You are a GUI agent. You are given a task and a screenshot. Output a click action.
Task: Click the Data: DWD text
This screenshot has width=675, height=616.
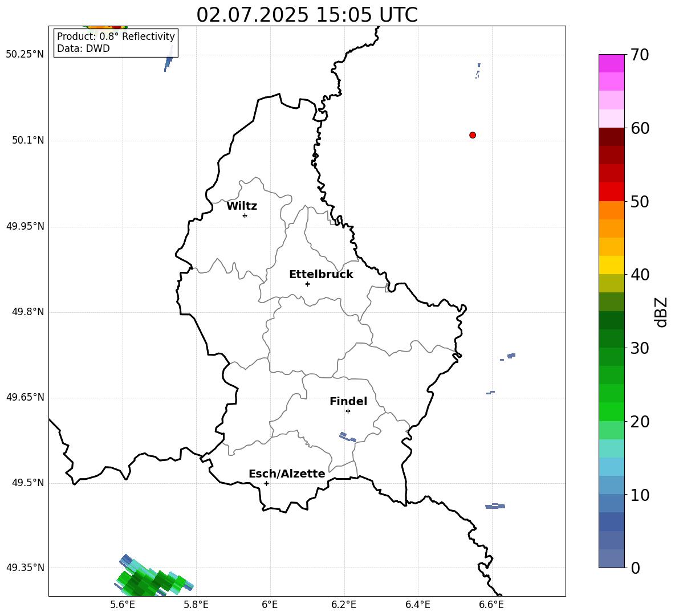[x=83, y=48]
